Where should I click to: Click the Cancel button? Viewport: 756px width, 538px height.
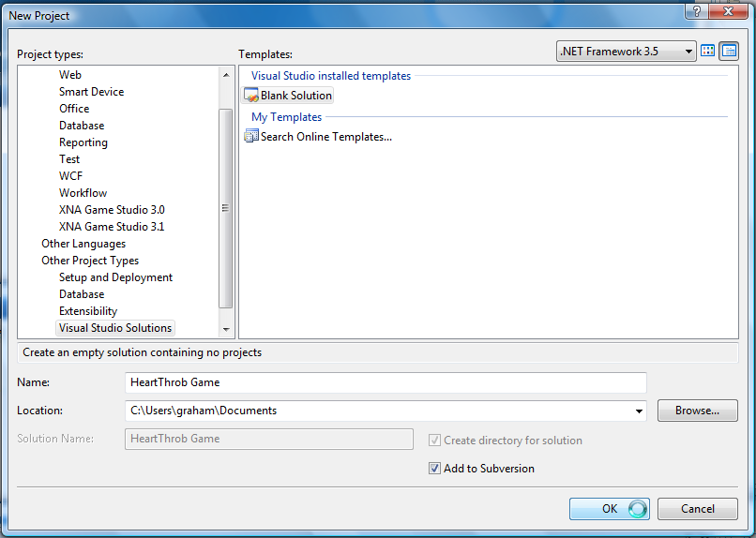coord(698,509)
